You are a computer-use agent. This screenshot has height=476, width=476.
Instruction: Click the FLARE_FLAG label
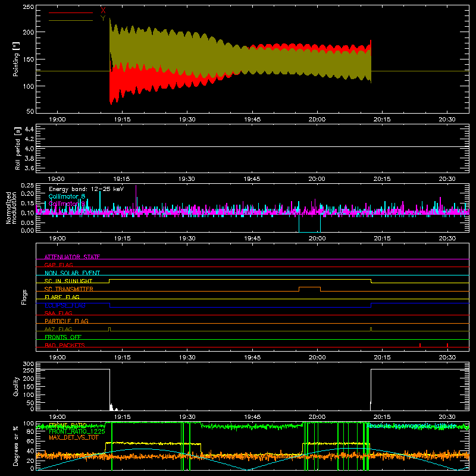point(62,297)
